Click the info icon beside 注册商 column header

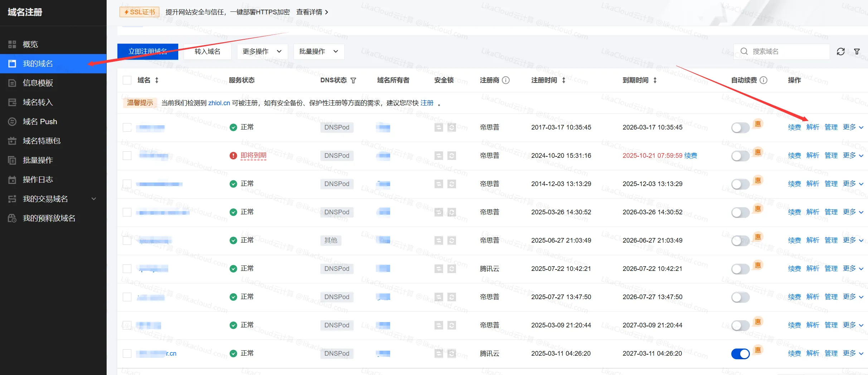tap(505, 80)
